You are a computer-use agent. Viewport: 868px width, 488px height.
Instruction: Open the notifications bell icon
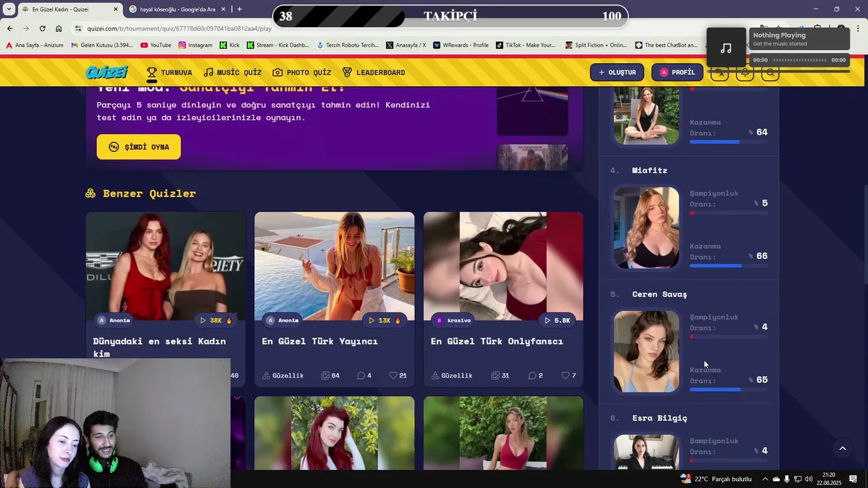745,73
